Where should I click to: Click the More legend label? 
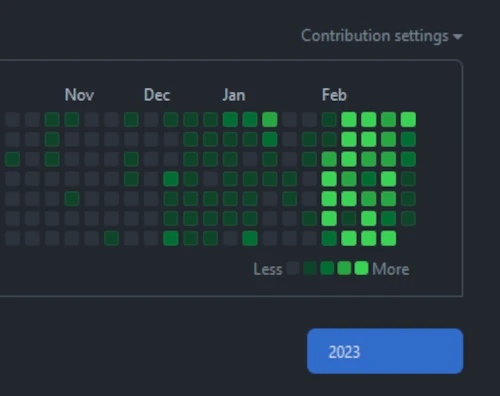(x=391, y=269)
